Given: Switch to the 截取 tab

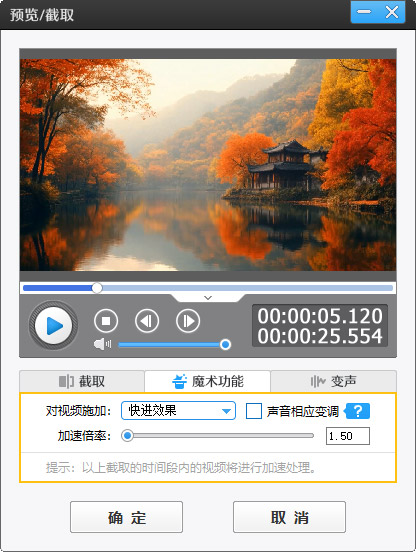Looking at the screenshot, I should pyautogui.click(x=82, y=381).
